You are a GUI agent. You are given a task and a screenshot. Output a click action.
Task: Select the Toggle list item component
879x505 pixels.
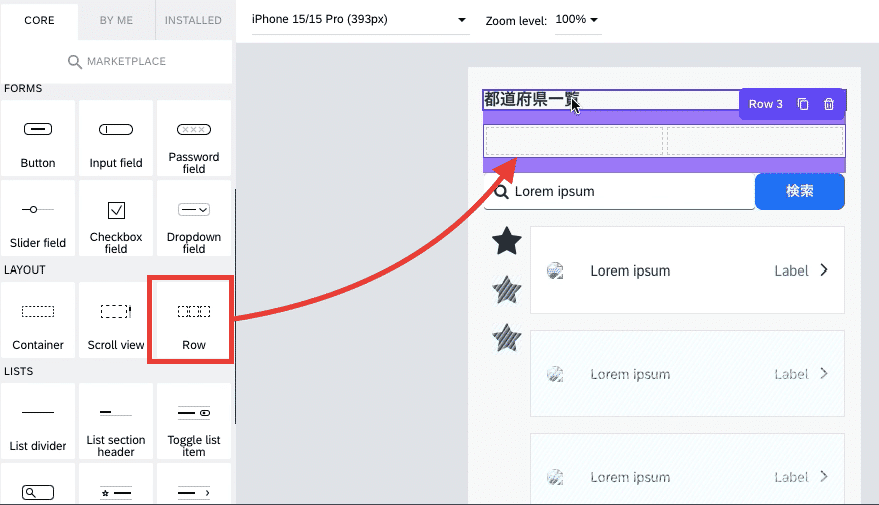(193, 421)
